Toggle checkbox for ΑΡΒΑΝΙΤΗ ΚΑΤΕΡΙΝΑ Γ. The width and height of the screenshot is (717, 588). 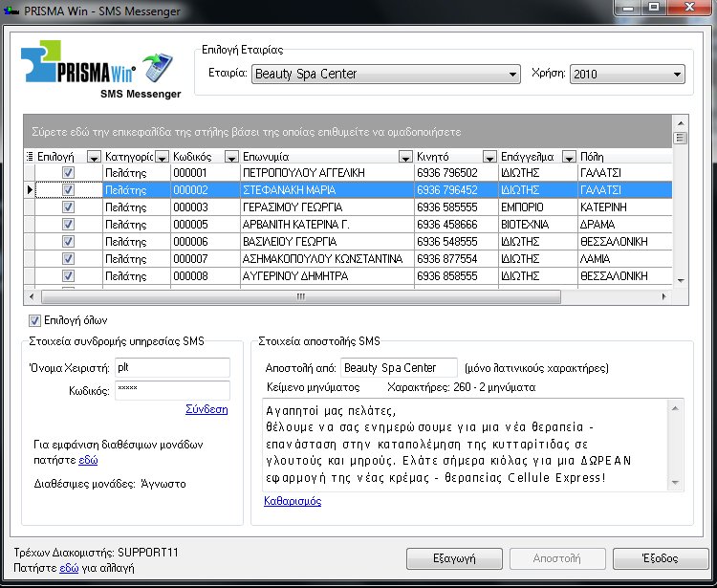click(68, 224)
